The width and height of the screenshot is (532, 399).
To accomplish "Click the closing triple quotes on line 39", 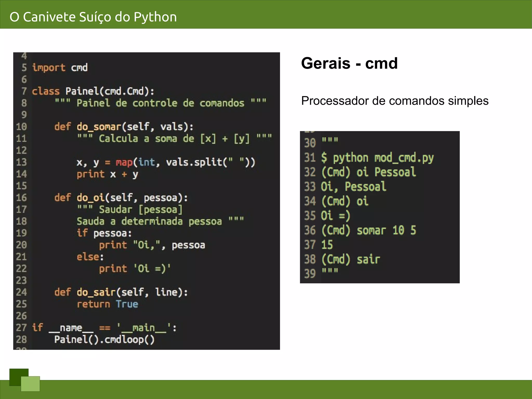I will click(330, 271).
